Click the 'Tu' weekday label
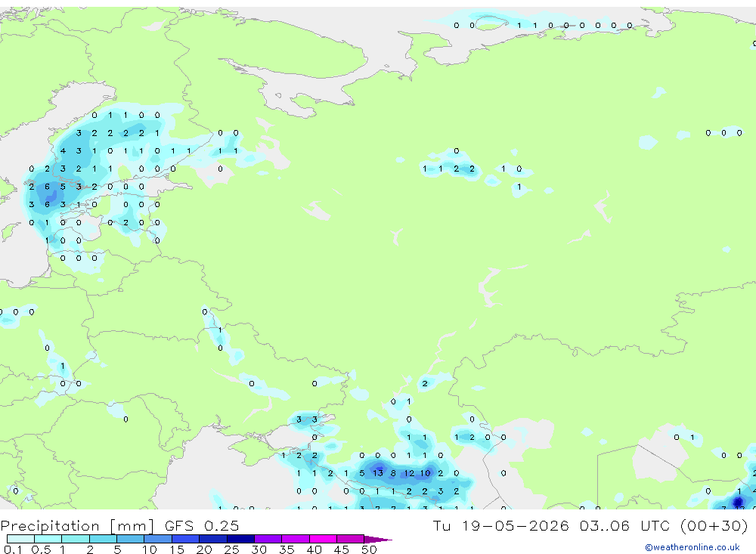This screenshot has height=554, width=756. coord(442,525)
